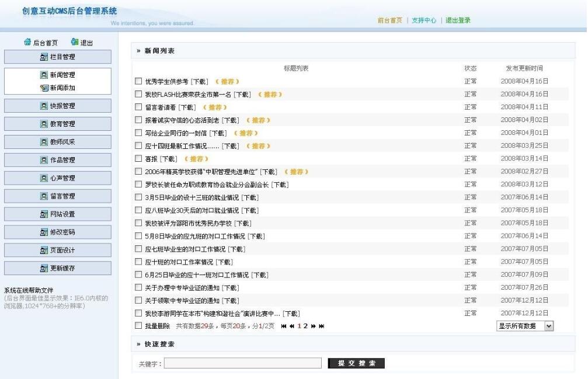Viewport: 588px width, 379px height.
Task: Click the 标题列表 column header
Action: 296,68
